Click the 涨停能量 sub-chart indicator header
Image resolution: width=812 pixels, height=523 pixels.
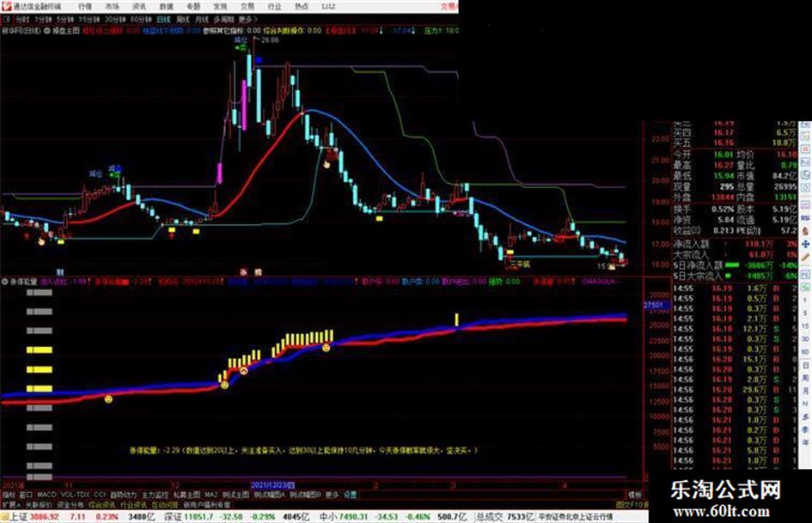pos(24,282)
